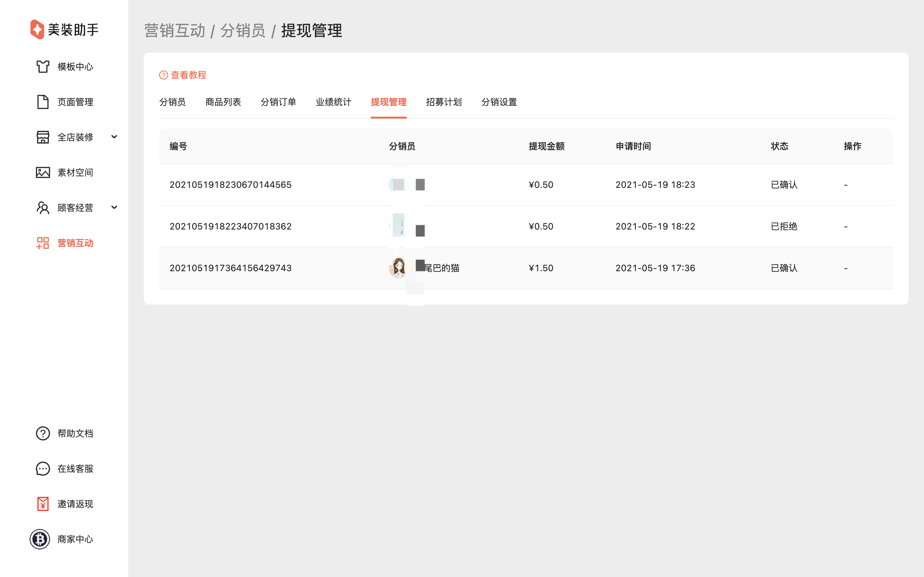This screenshot has width=924, height=577.
Task: Open the 招募计划 tab
Action: click(444, 102)
